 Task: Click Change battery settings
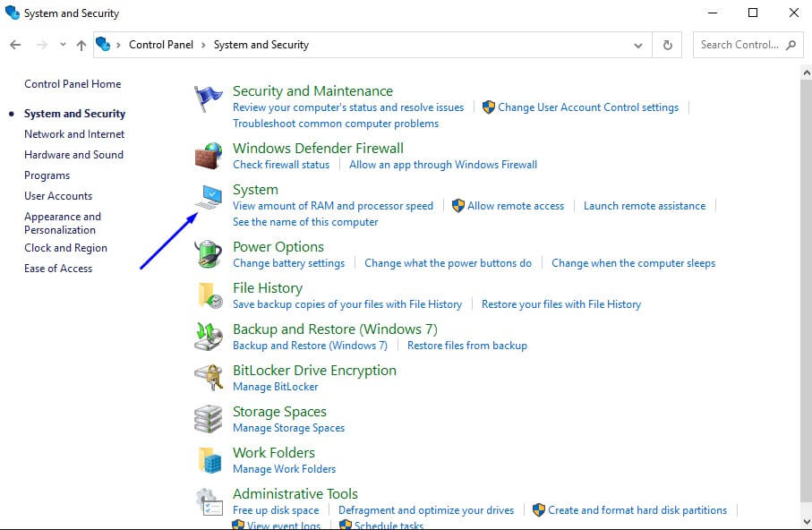click(288, 263)
